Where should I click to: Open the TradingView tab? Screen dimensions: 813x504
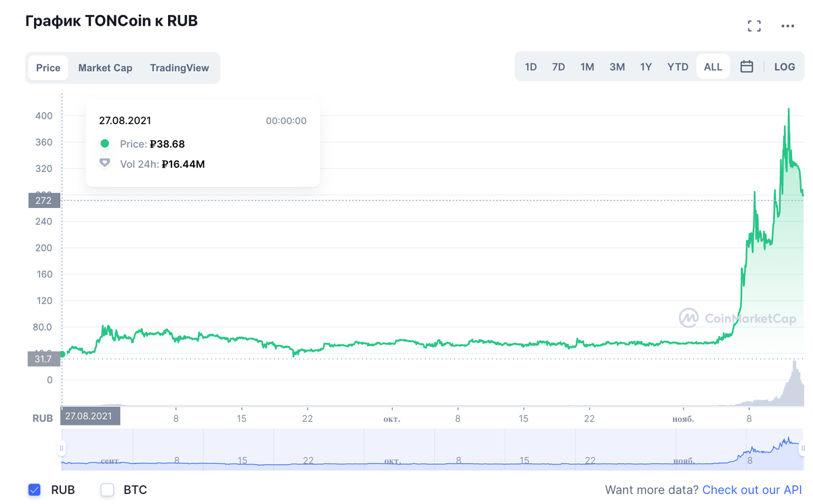coord(180,68)
